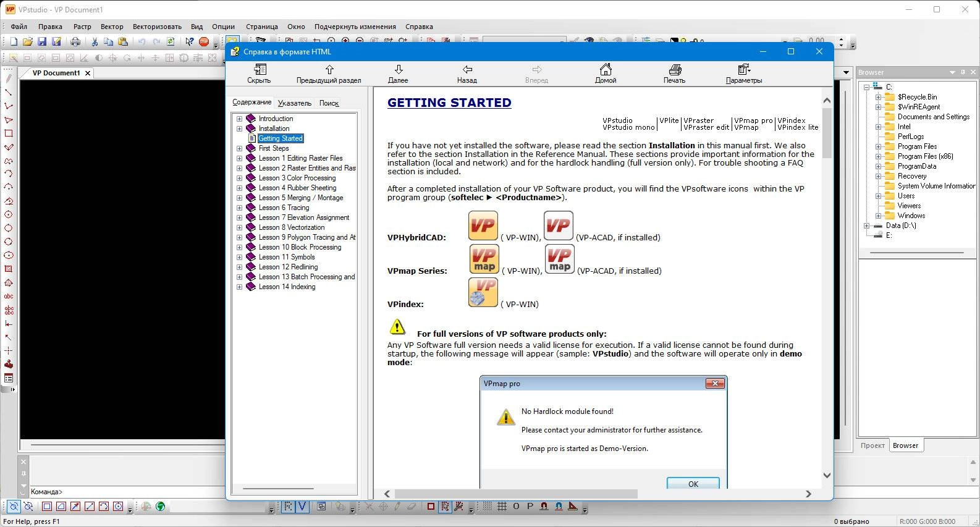980x527 pixels.
Task: Expand the First Steps help topic
Action: click(x=239, y=148)
